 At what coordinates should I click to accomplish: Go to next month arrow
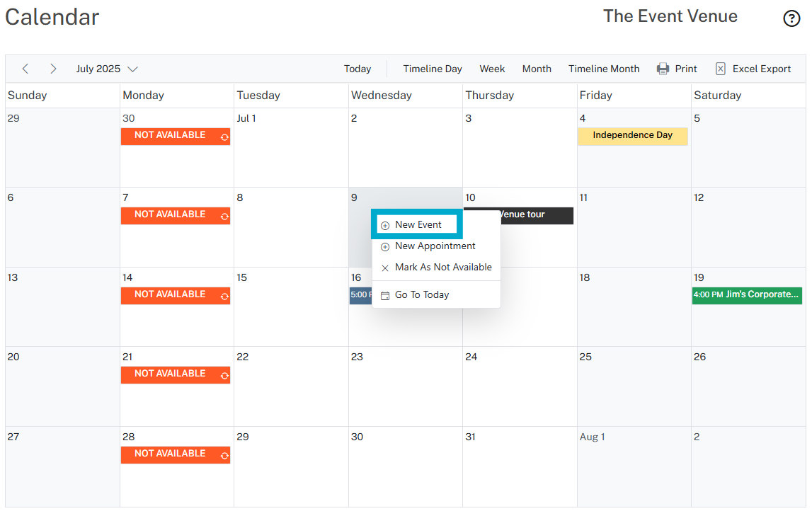[x=53, y=69]
